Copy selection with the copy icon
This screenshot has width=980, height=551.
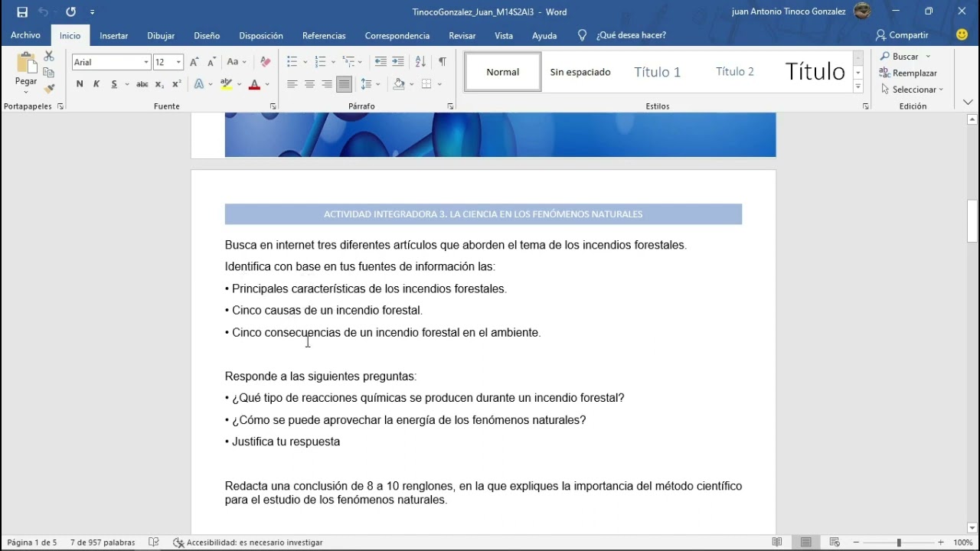click(49, 73)
